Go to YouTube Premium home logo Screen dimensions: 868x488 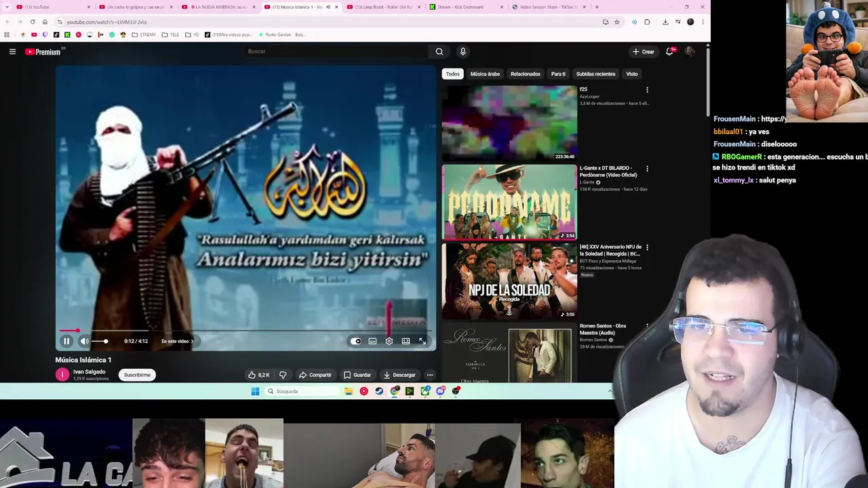pos(43,52)
